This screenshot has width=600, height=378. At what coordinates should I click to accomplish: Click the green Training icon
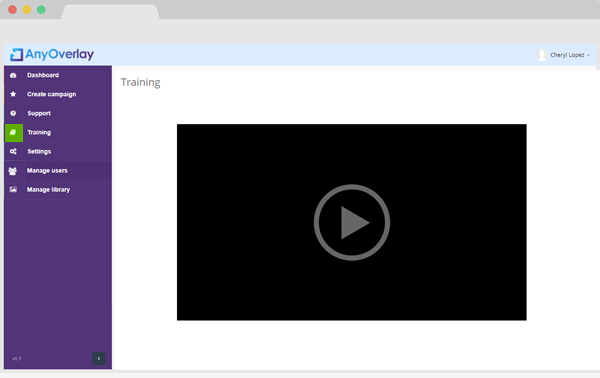14,132
